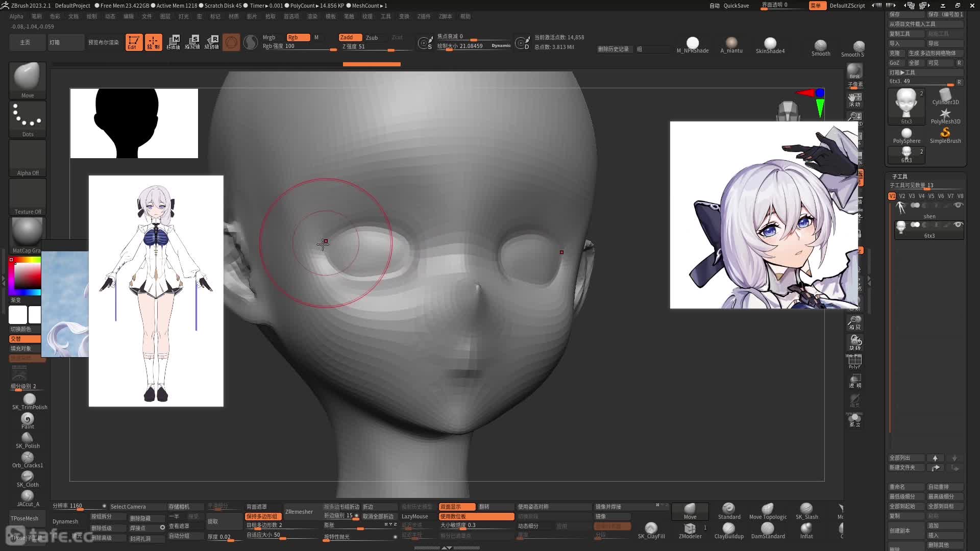Select the Smooth brush icon
980x551 pixels.
[x=821, y=48]
